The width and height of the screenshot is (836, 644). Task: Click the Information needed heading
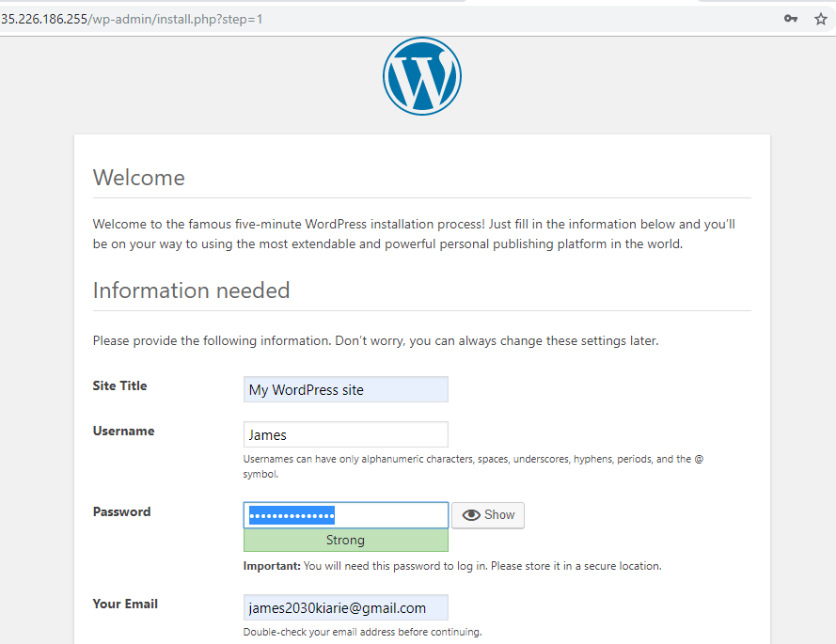pos(191,291)
